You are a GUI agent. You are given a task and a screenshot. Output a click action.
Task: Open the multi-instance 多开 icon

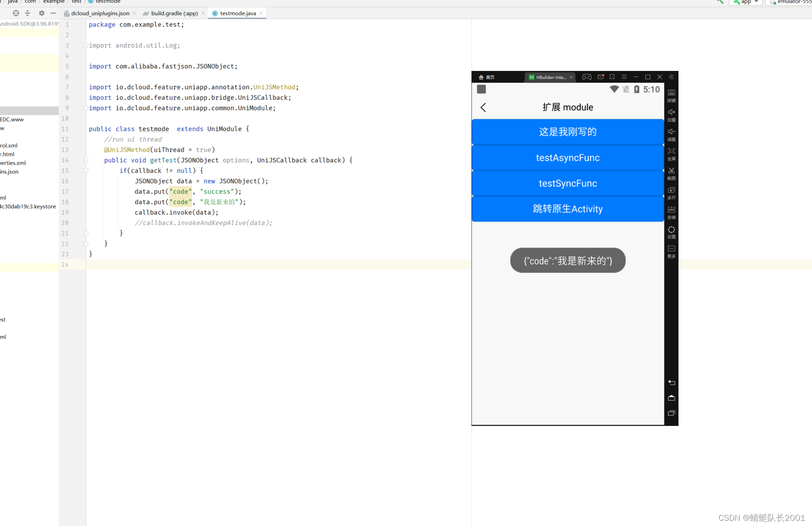[672, 192]
